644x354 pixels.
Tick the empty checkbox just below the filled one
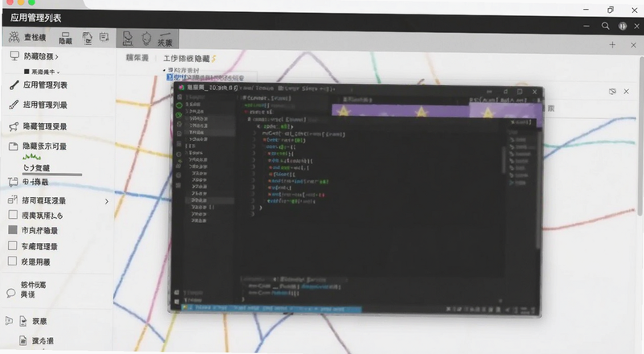coord(13,245)
